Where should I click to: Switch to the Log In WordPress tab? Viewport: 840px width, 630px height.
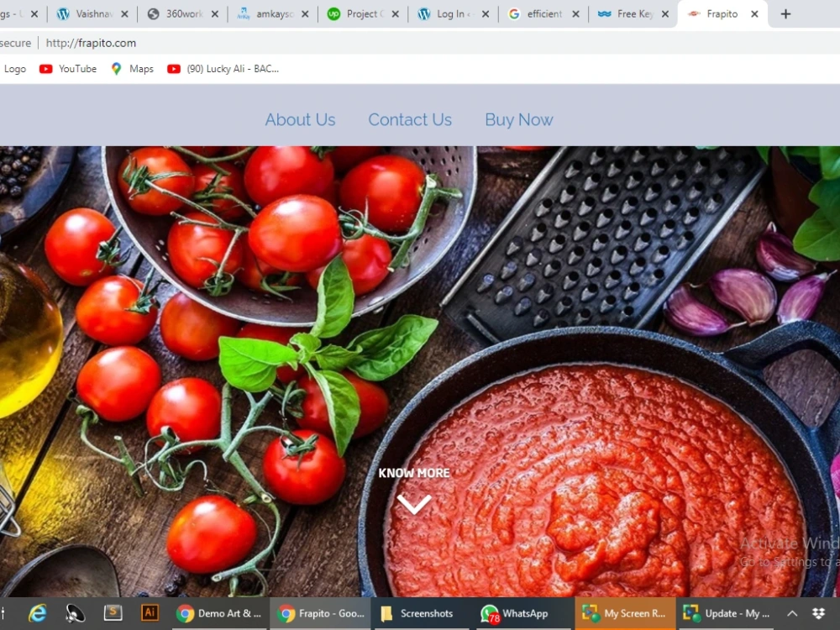[453, 14]
